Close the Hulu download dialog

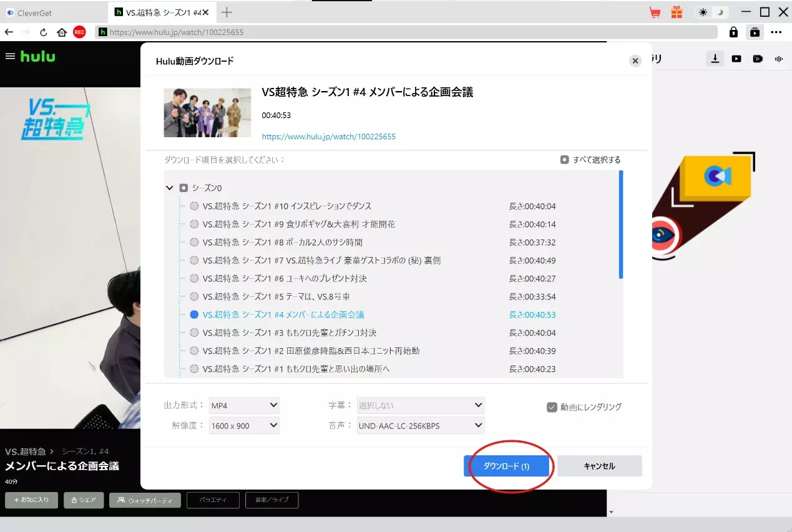pos(635,60)
